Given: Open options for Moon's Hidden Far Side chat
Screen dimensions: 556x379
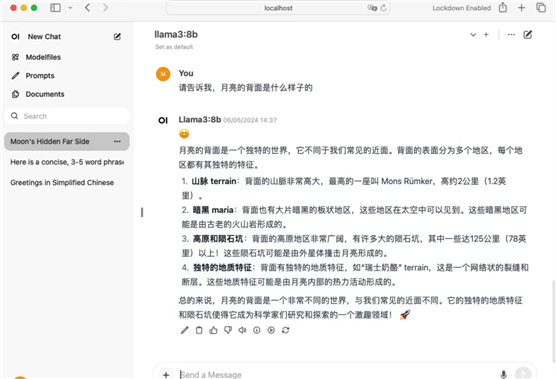Looking at the screenshot, I should (x=117, y=141).
